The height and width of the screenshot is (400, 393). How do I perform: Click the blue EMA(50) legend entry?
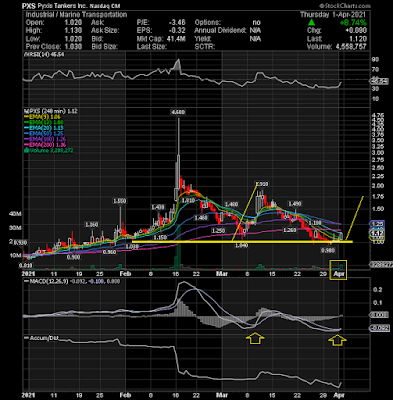tap(44, 134)
